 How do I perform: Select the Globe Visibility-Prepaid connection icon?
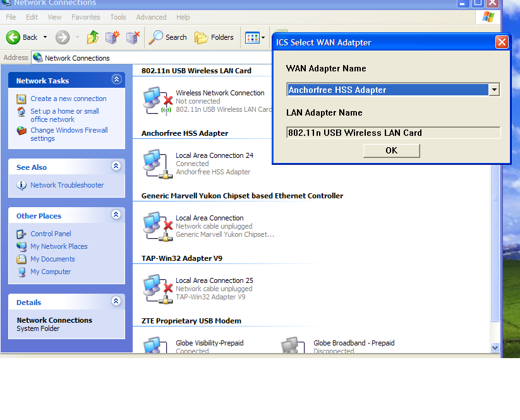point(155,345)
